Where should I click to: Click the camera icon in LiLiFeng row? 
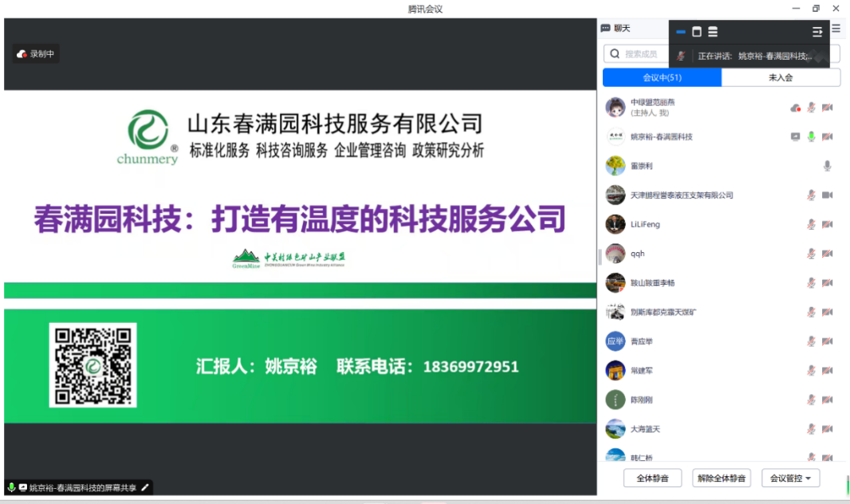click(827, 224)
